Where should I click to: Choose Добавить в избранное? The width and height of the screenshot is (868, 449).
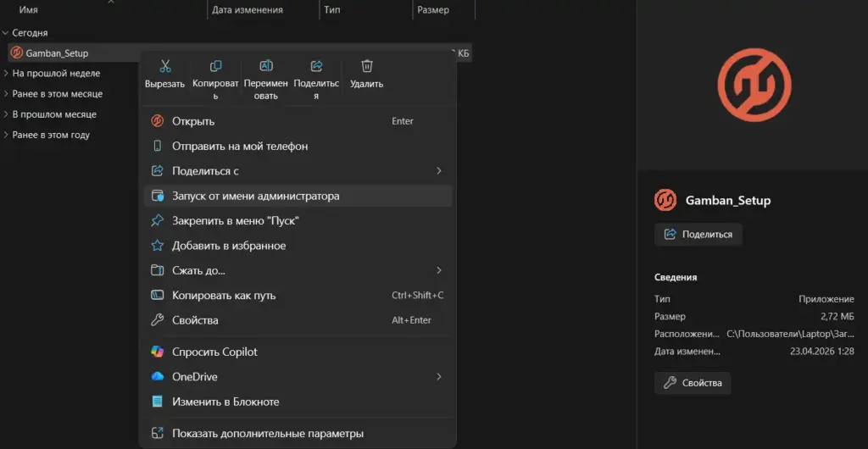click(298, 246)
